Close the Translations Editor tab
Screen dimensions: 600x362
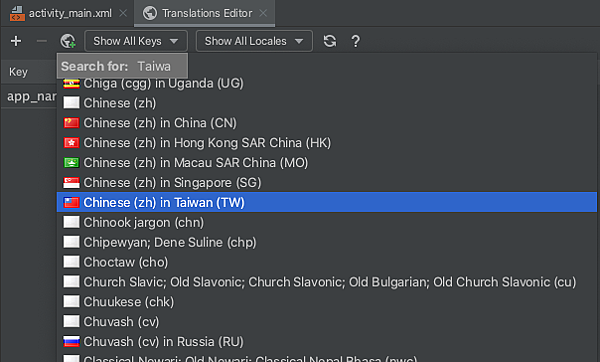tap(263, 13)
